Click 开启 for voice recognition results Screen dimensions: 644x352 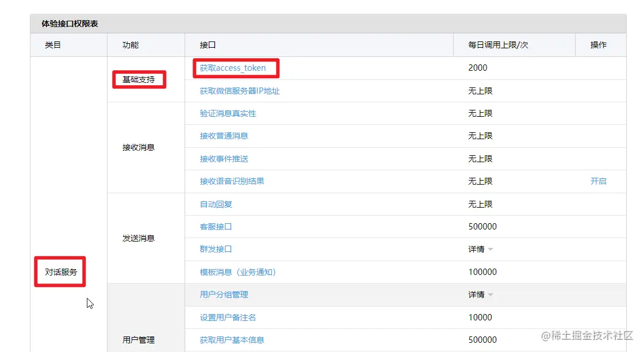(598, 181)
